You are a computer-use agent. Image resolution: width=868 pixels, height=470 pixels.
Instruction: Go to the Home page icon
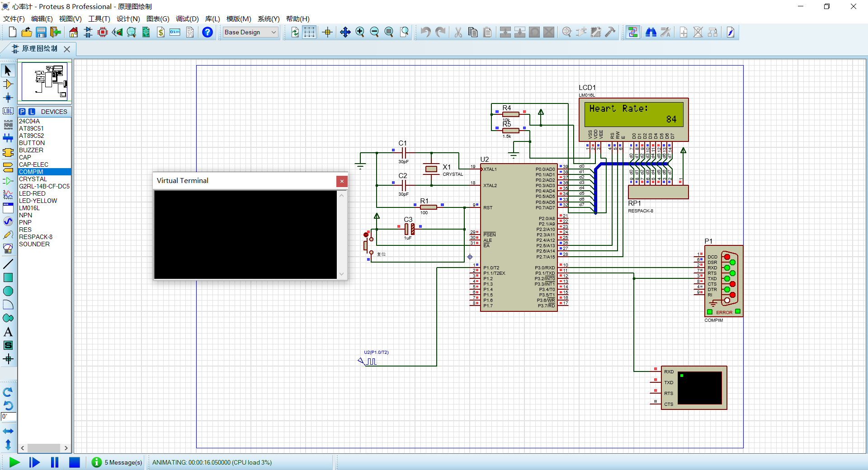[74, 32]
